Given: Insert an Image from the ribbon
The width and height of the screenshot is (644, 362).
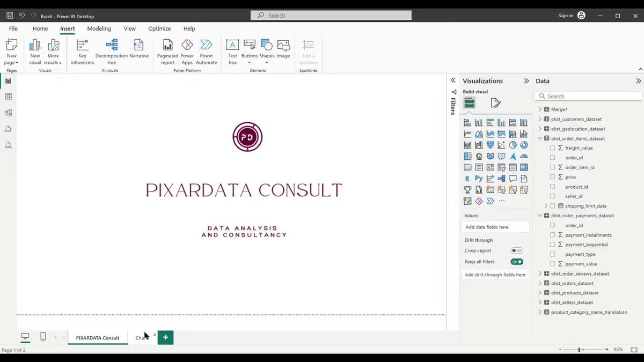Looking at the screenshot, I should click(283, 49).
